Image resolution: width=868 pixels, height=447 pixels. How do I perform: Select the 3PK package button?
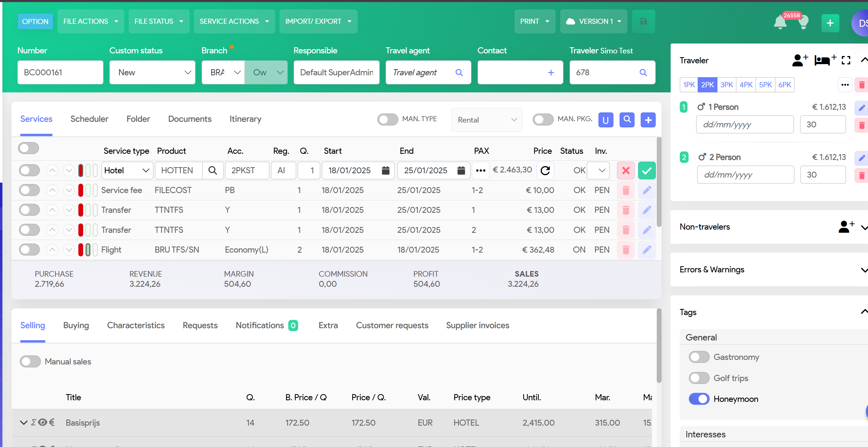[727, 85]
